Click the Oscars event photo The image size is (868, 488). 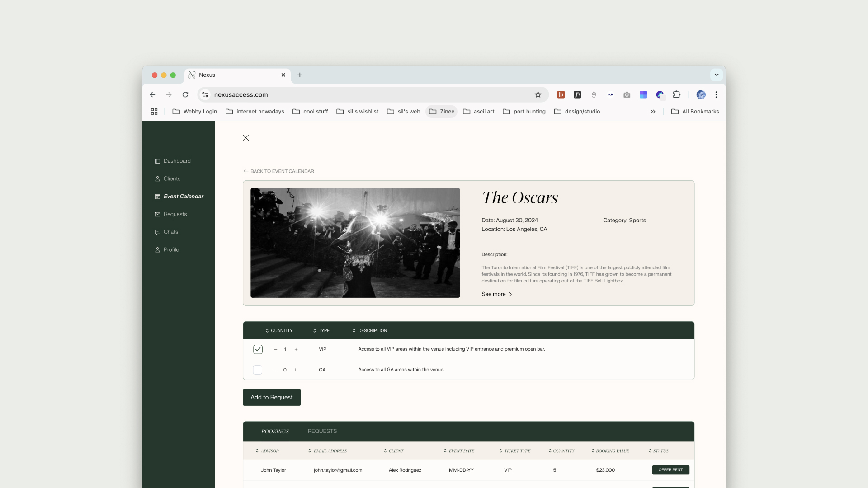click(355, 243)
